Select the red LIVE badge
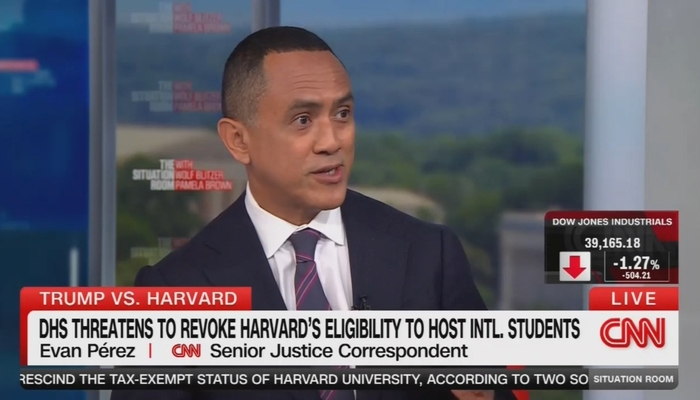The height and width of the screenshot is (400, 700). (633, 299)
